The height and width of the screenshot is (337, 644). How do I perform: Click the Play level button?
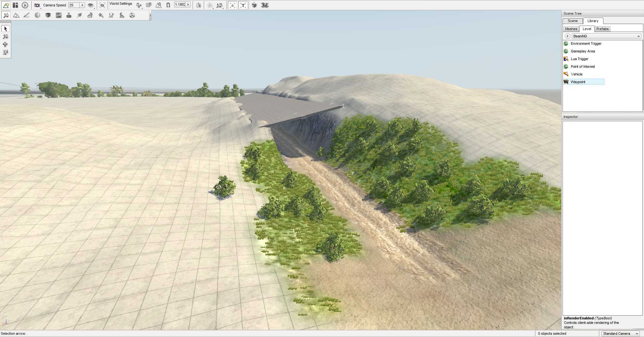pyautogui.click(x=25, y=5)
